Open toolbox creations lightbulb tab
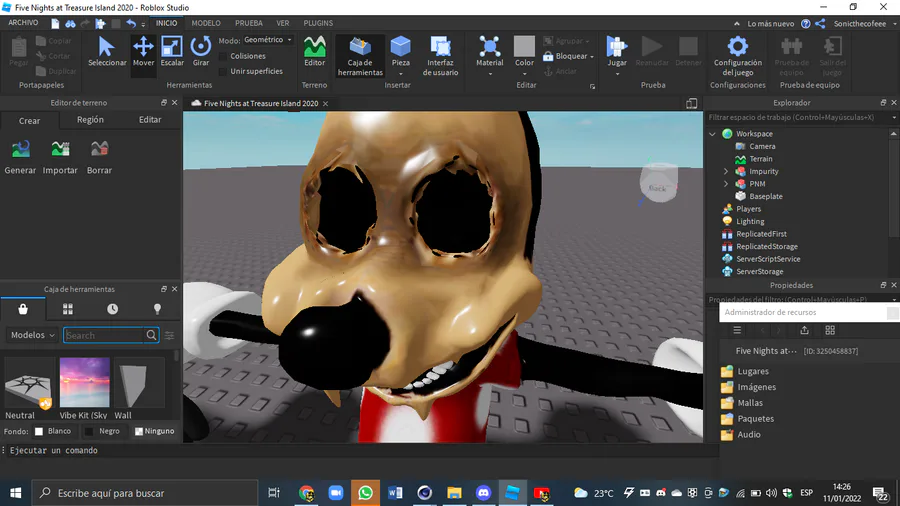The height and width of the screenshot is (506, 900). coord(157,309)
